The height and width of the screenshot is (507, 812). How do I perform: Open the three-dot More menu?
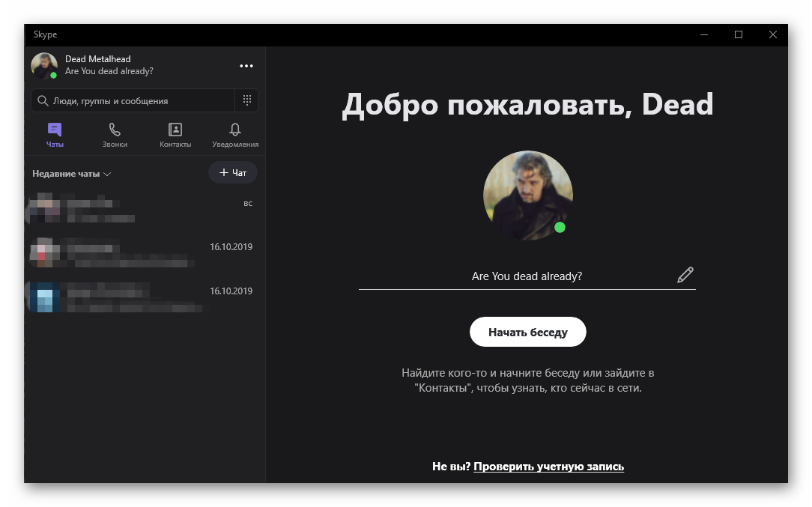point(246,66)
